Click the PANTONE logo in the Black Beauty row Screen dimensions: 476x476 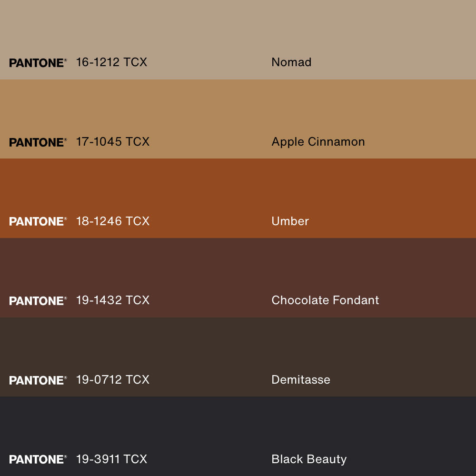click(x=38, y=459)
